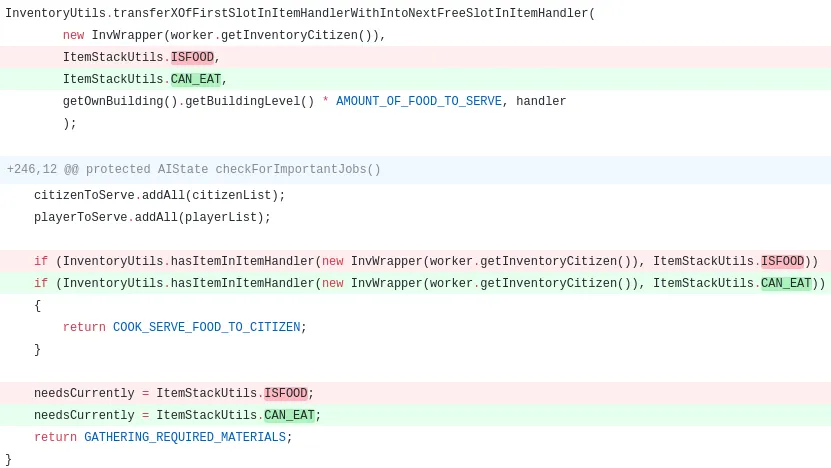
Task: Click the added CAN_EAT token with trailing comma
Action: 196,80
